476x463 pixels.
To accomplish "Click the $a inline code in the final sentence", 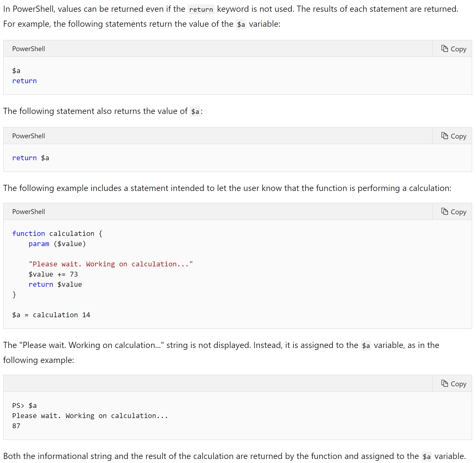I will 427,457.
